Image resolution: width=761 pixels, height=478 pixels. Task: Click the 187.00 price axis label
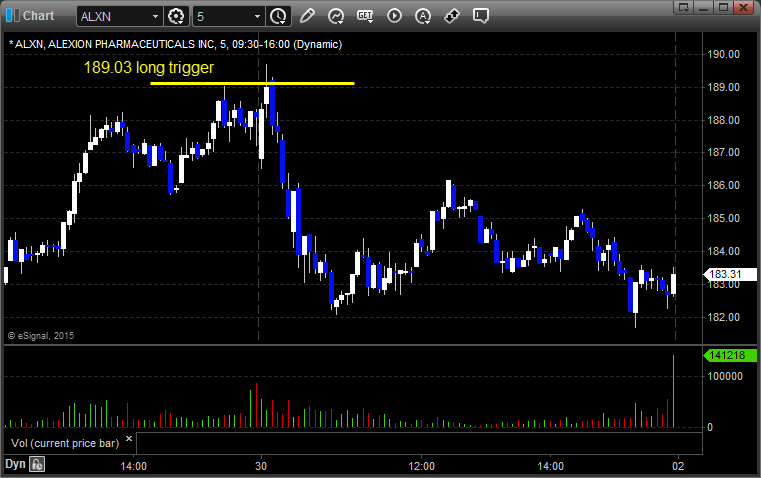point(724,152)
